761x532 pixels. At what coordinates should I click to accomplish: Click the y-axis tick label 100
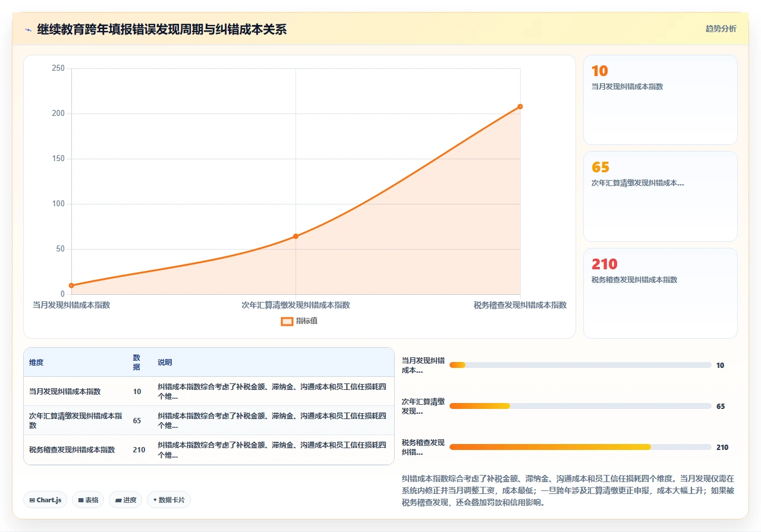pyautogui.click(x=58, y=204)
